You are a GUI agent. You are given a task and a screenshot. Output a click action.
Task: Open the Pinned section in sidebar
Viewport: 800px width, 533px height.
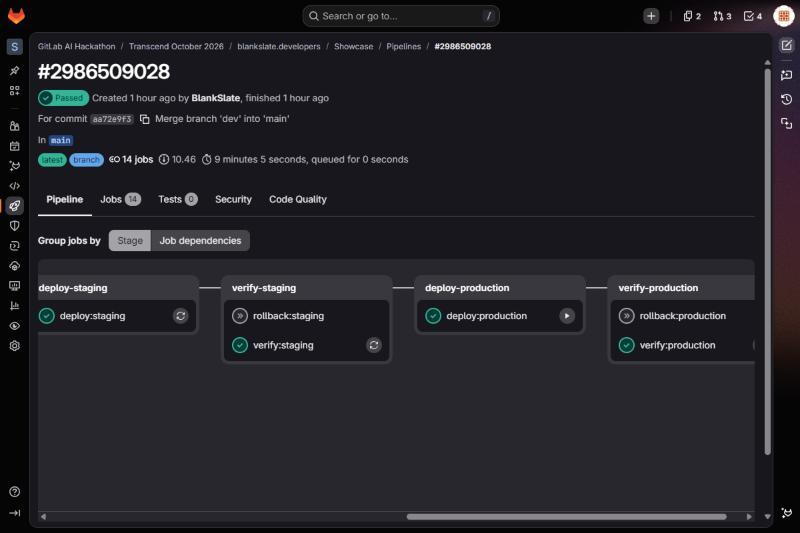[14, 70]
